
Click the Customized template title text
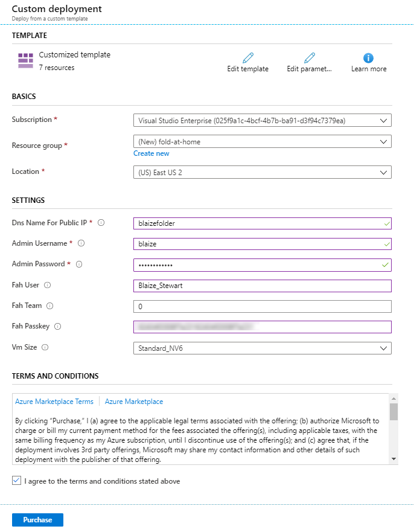(75, 54)
